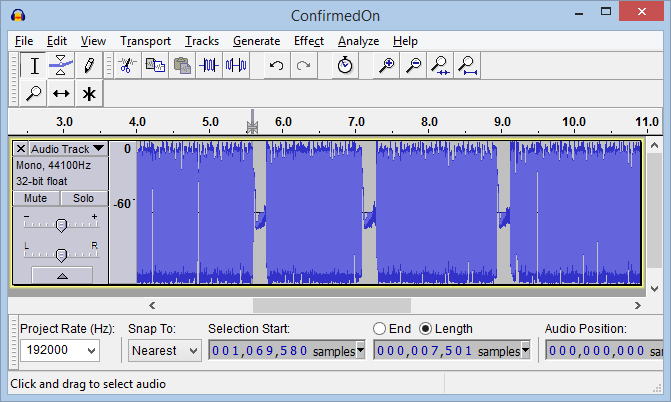Open the File menu
The image size is (671, 402).
pyautogui.click(x=24, y=41)
